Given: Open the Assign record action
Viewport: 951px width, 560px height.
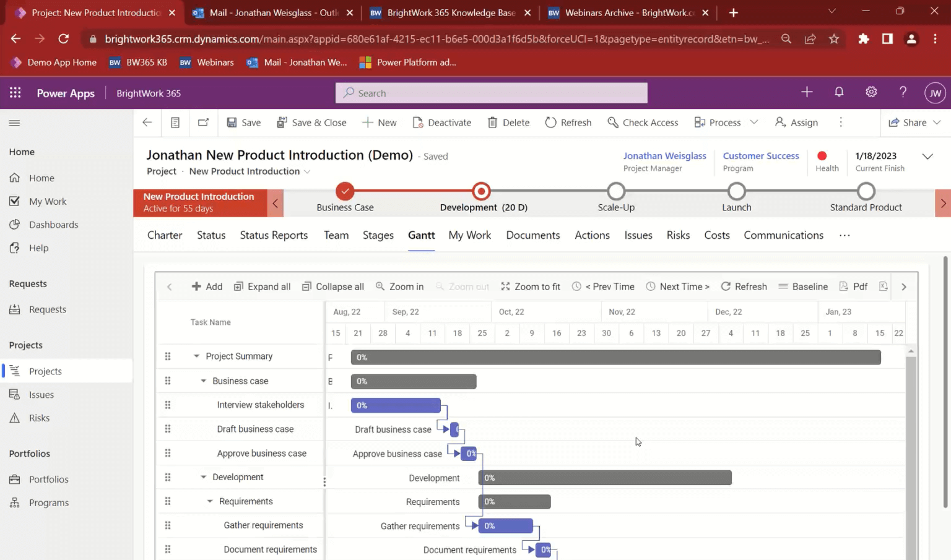Looking at the screenshot, I should pos(796,123).
